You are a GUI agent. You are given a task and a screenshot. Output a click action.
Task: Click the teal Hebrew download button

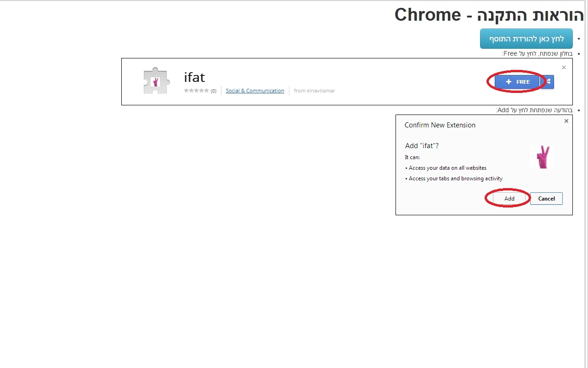click(x=526, y=39)
